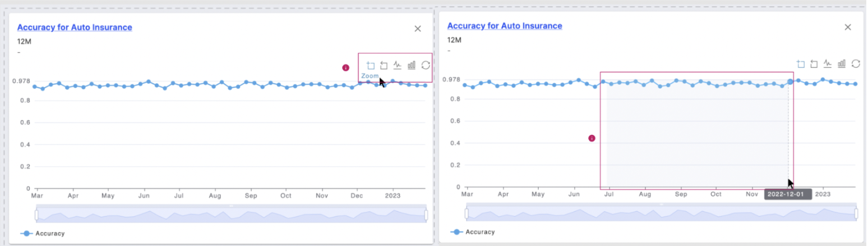Click the Aug axis label in right chart
Viewport: 868px width, 246px height.
click(645, 194)
